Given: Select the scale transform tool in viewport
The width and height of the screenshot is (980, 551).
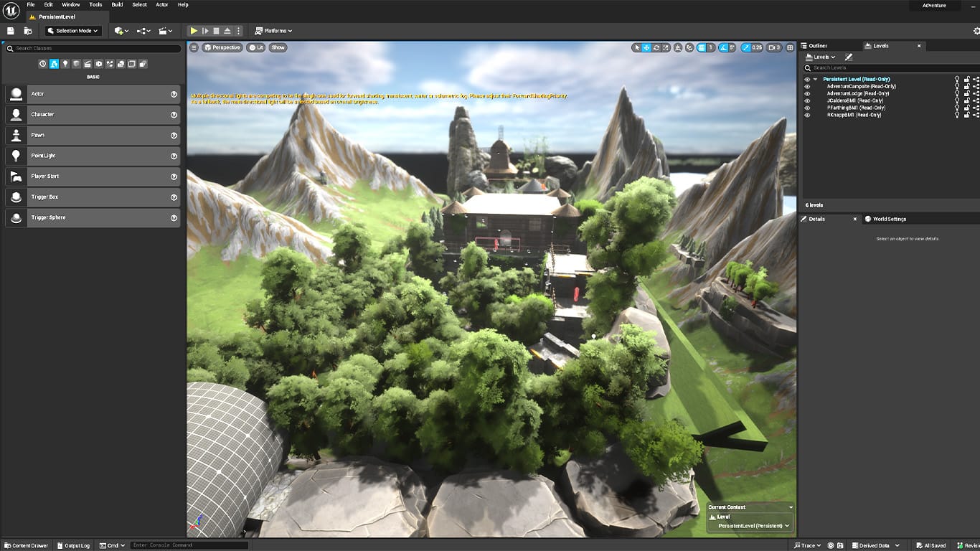Looking at the screenshot, I should [x=666, y=47].
